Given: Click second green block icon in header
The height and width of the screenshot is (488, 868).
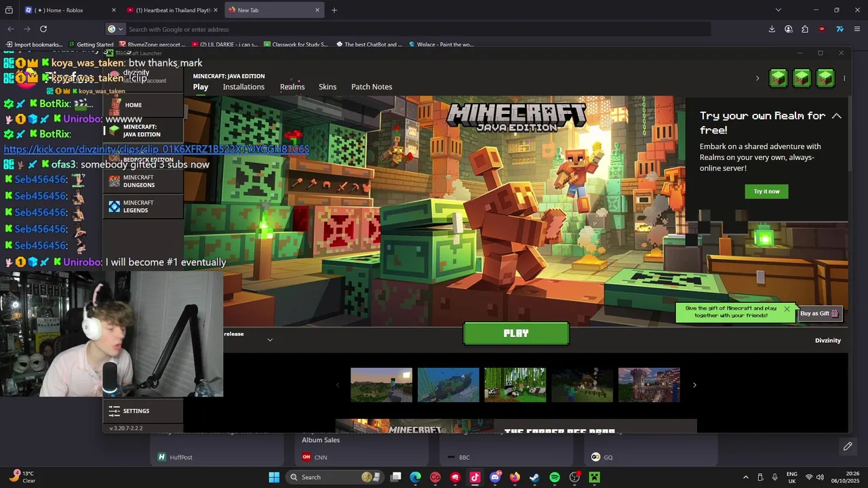Looking at the screenshot, I should [x=802, y=78].
